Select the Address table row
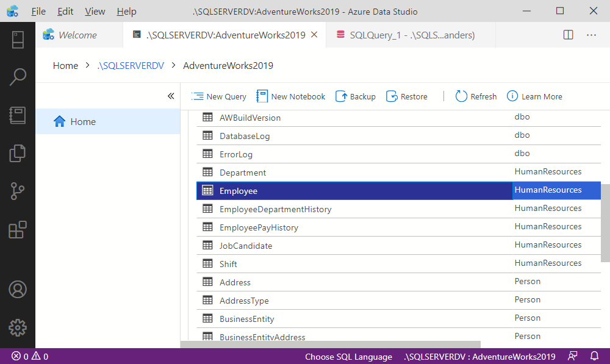Viewport: 610px width, 364px height. (x=398, y=282)
